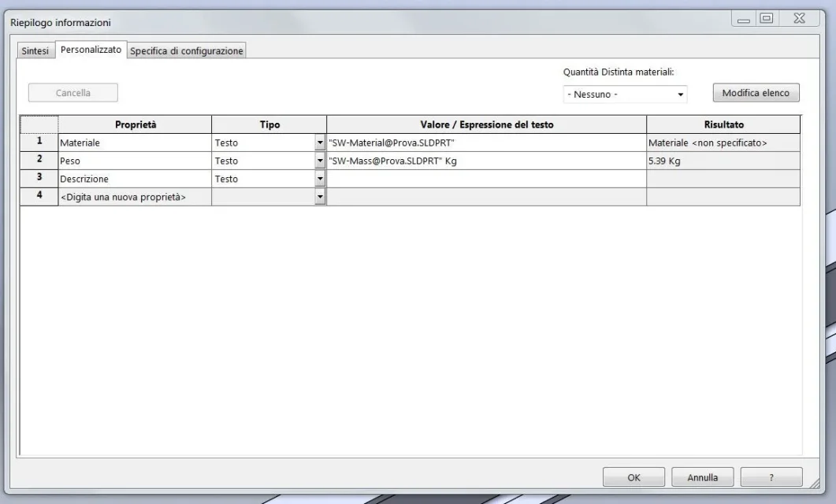Screen dimensions: 836x504
Task: Open the Specifica di configurazione tab
Action: [187, 50]
